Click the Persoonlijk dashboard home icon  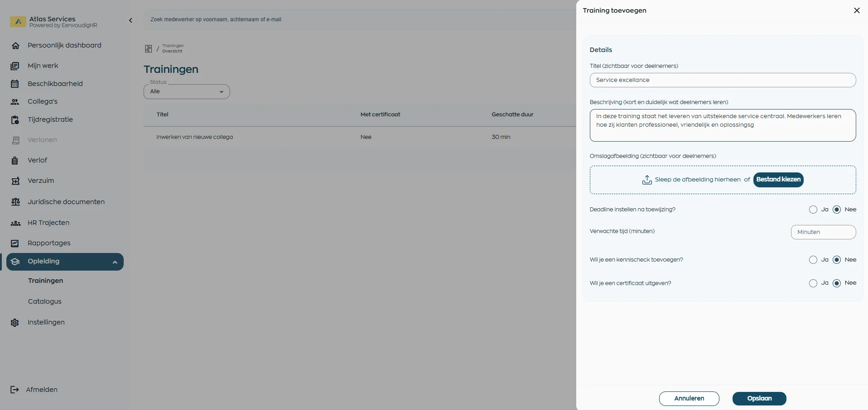tap(15, 46)
